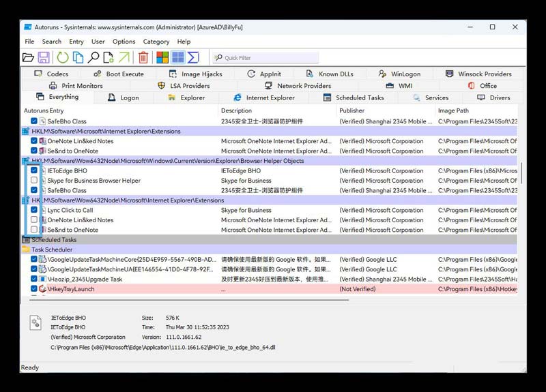
Task: Switch to the Print Monitors tab
Action: point(76,86)
